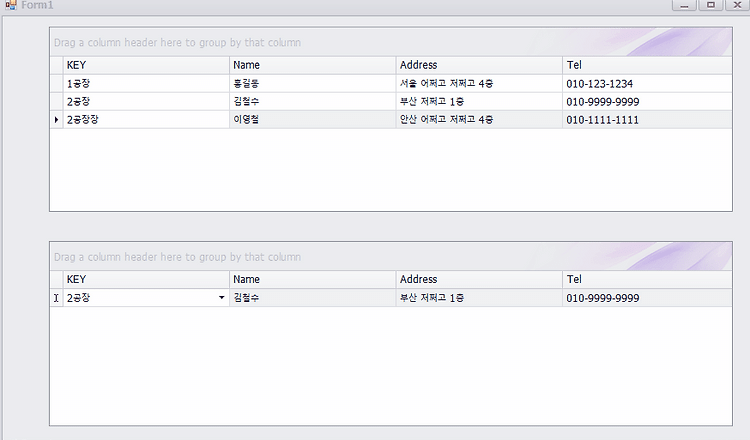Click phone 010-9999-9999 in lower grid
Screen dimensions: 750x440
pos(647,298)
